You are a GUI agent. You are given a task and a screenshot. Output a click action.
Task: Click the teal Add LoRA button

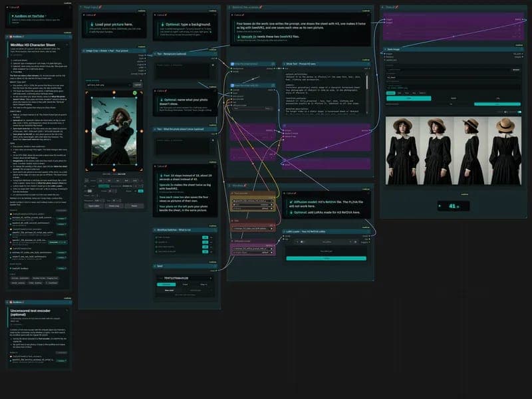click(326, 259)
